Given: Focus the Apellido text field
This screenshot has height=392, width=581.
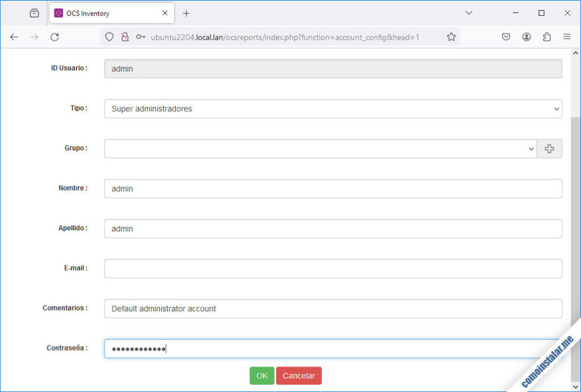Looking at the screenshot, I should click(333, 229).
